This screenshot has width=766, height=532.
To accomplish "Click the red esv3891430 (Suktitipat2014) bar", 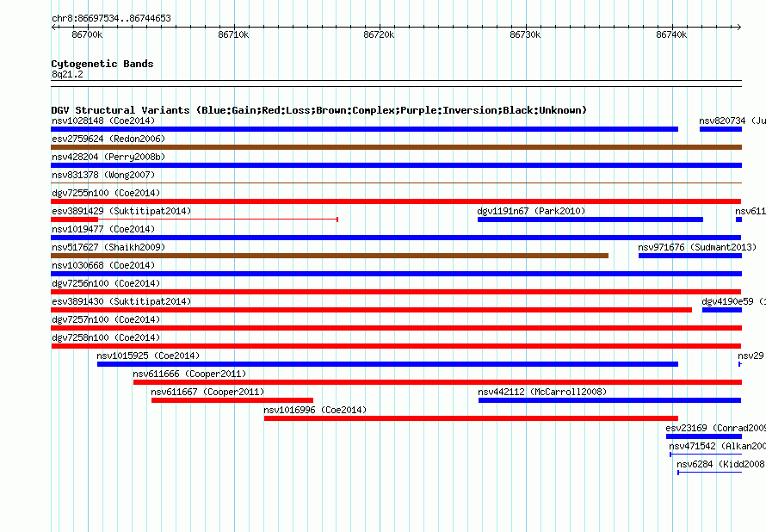I will pos(371,310).
